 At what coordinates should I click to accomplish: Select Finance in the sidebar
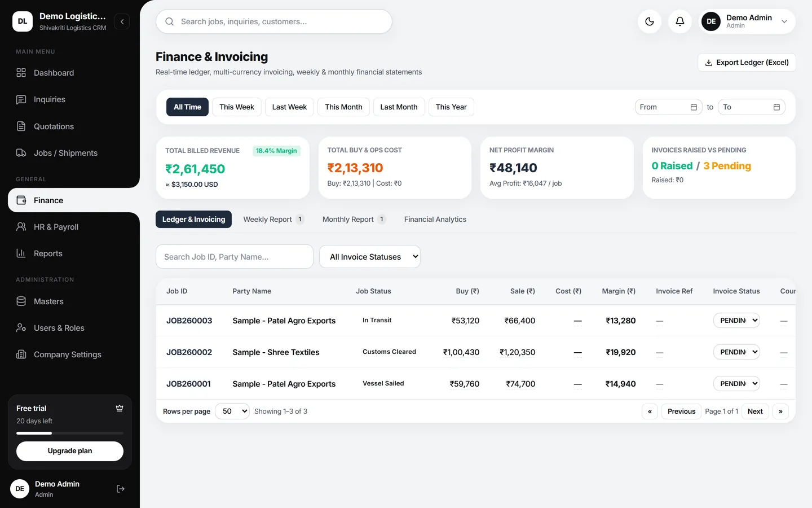point(74,200)
